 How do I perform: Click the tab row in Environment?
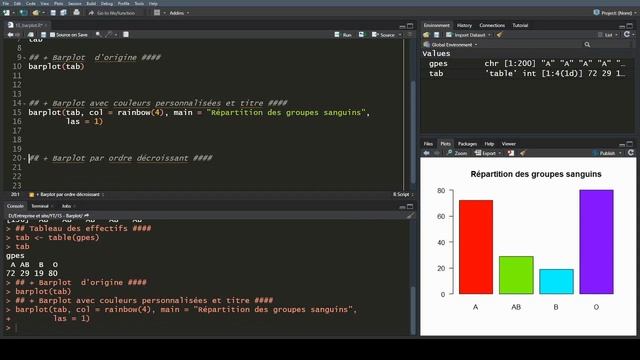click(x=527, y=74)
